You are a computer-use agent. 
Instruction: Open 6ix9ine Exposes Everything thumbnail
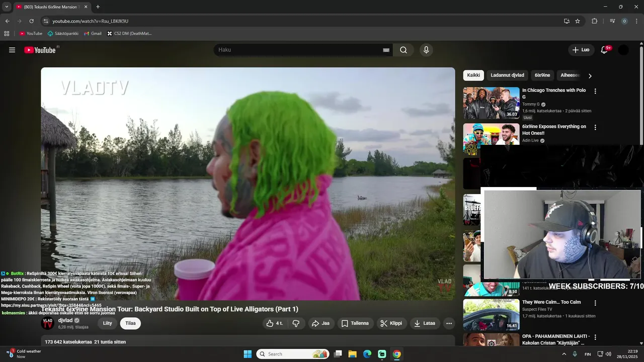(x=491, y=139)
